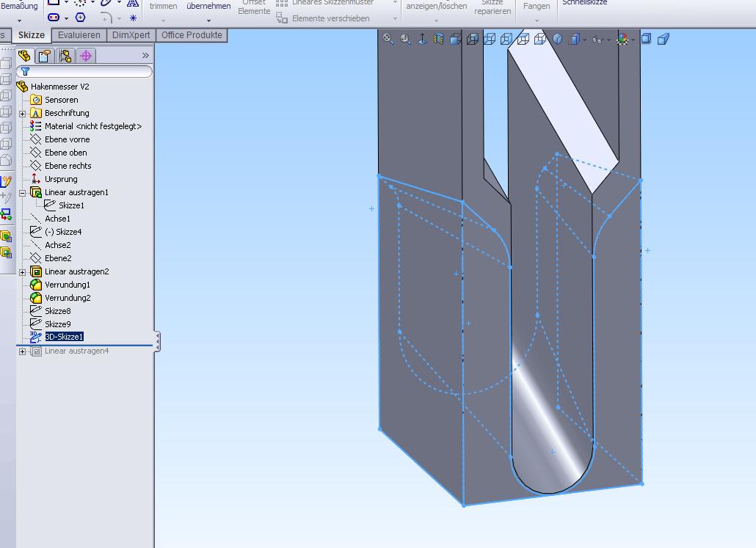
Task: Click the Verrundung1 fillet feature icon
Action: click(x=36, y=285)
